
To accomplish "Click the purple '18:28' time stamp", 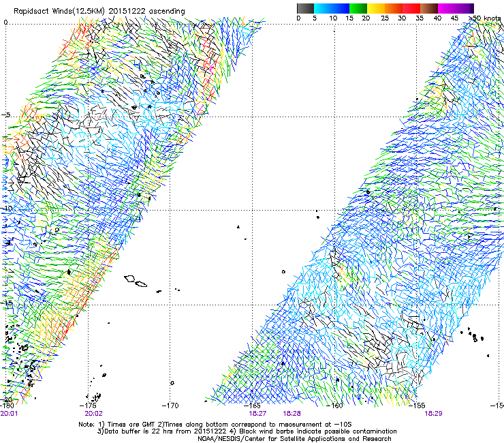I will pyautogui.click(x=292, y=413).
